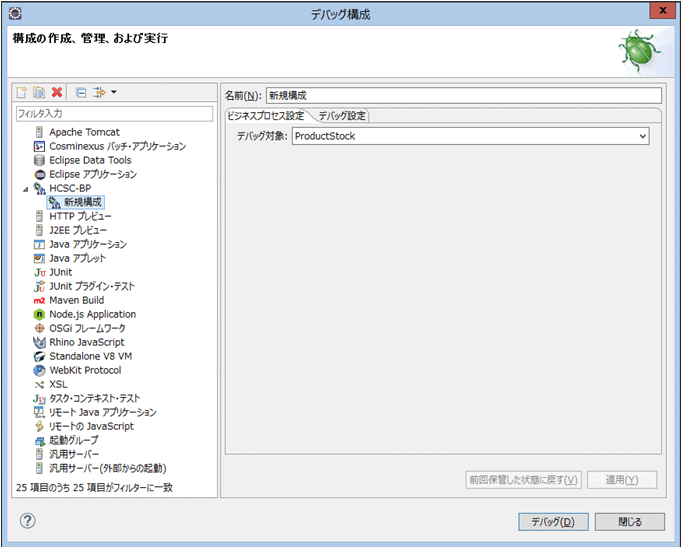
Task: Duplicate the selected configuration icon
Action: (39, 92)
